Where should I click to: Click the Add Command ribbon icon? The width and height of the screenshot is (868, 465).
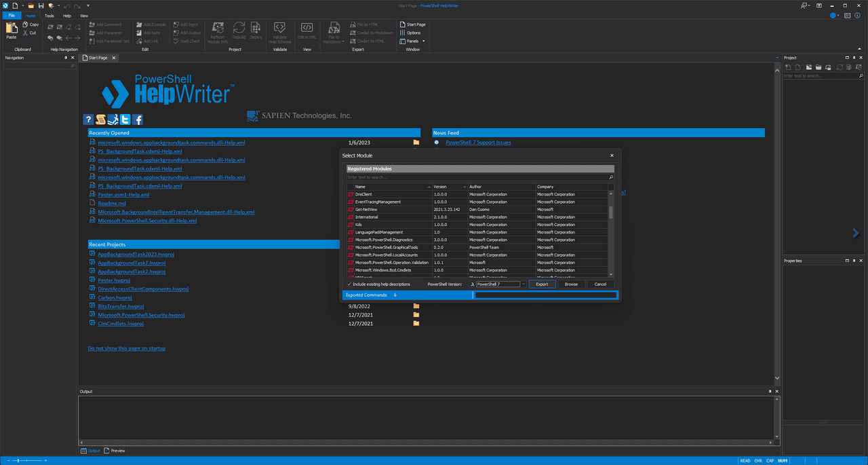[92, 24]
